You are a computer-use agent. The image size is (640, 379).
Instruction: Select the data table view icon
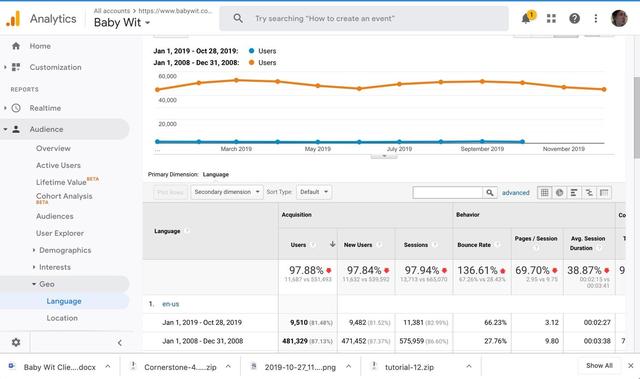coord(544,193)
